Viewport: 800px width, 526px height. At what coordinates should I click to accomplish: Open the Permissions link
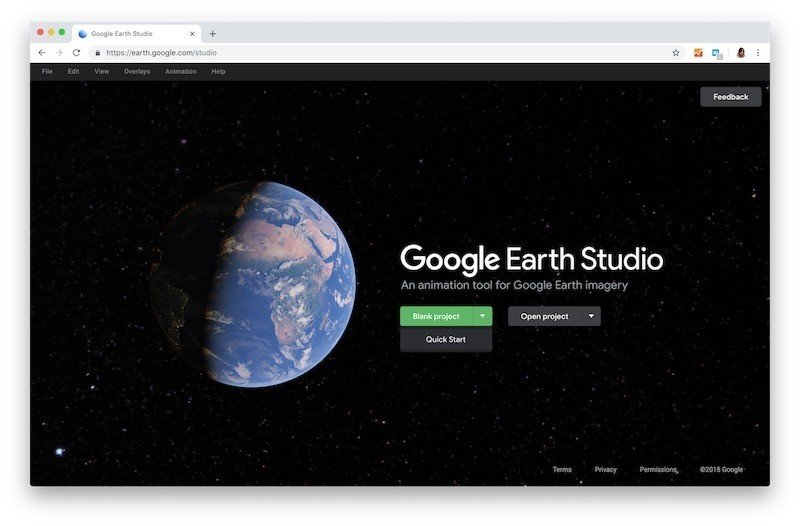[x=658, y=469]
